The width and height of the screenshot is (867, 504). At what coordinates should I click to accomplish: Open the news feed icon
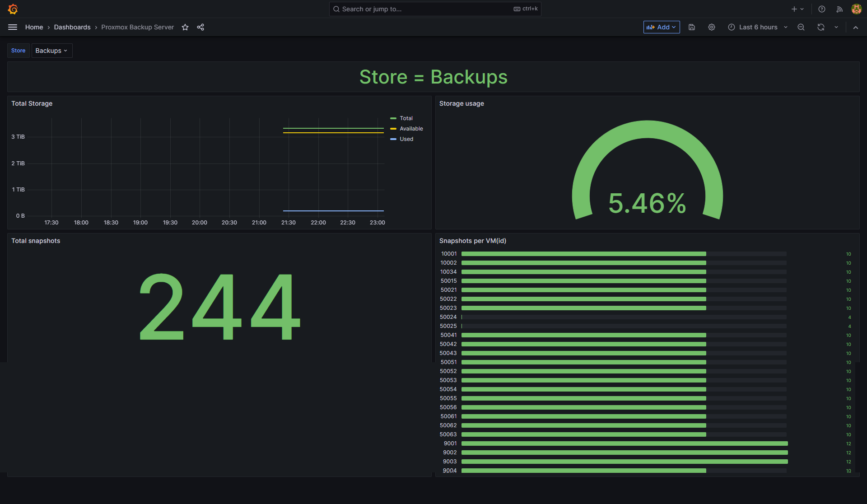[839, 9]
